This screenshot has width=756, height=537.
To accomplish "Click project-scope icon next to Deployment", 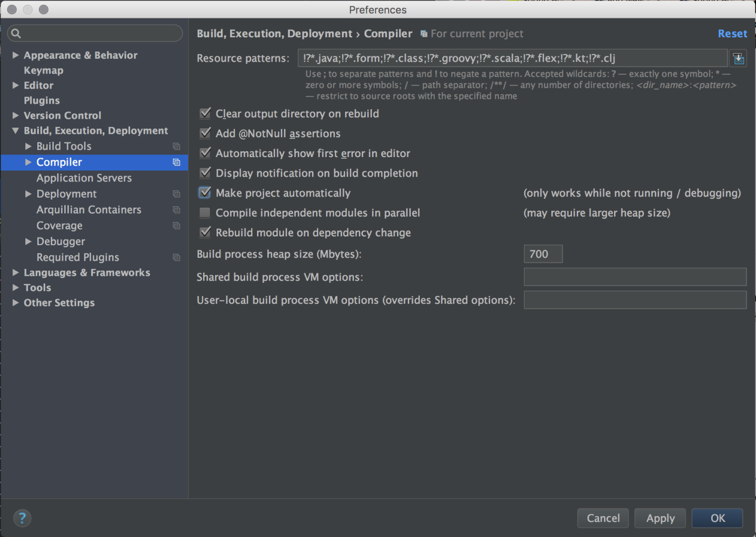I will pyautogui.click(x=176, y=194).
